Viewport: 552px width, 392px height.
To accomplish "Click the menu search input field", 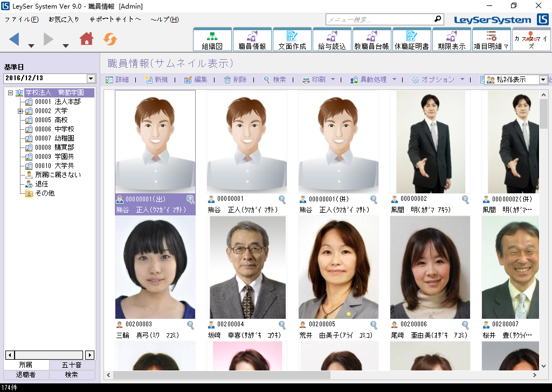I will click(379, 19).
